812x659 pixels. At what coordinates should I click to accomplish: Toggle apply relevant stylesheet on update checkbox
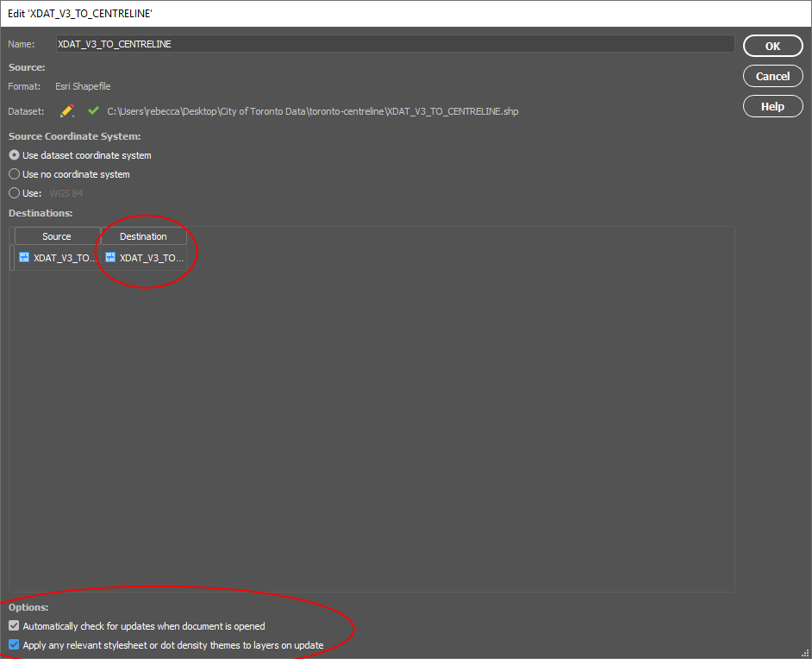[14, 645]
